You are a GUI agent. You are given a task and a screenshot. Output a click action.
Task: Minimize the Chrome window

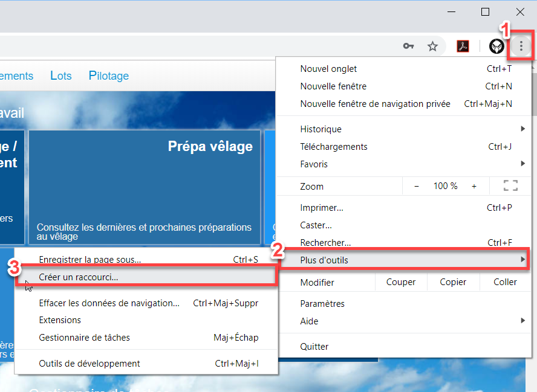[x=451, y=12]
